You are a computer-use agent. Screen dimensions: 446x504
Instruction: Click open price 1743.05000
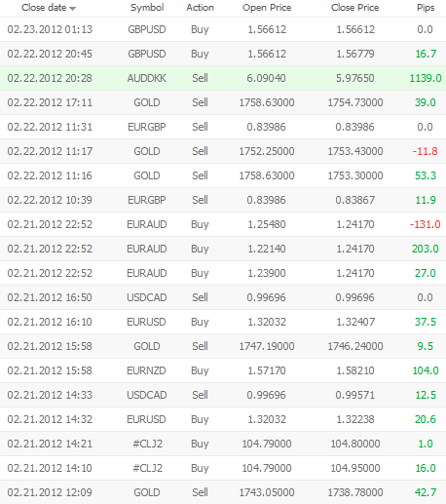[x=267, y=492]
